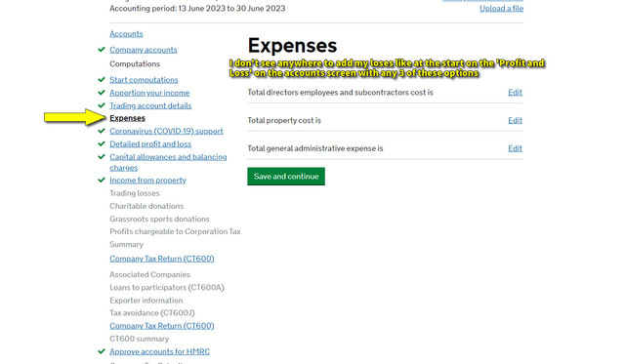This screenshot has width=625, height=364.
Task: Click the greyed Summary item
Action: pyautogui.click(x=126, y=245)
